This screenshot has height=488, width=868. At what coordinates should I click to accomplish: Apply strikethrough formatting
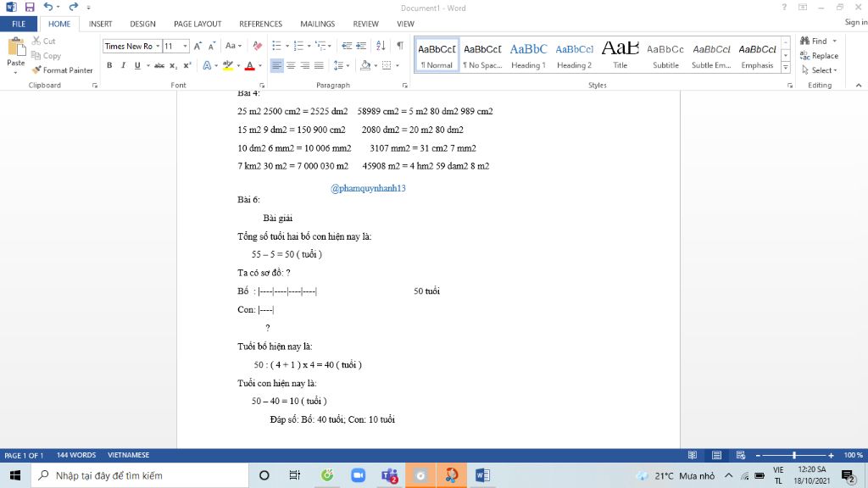(x=159, y=65)
